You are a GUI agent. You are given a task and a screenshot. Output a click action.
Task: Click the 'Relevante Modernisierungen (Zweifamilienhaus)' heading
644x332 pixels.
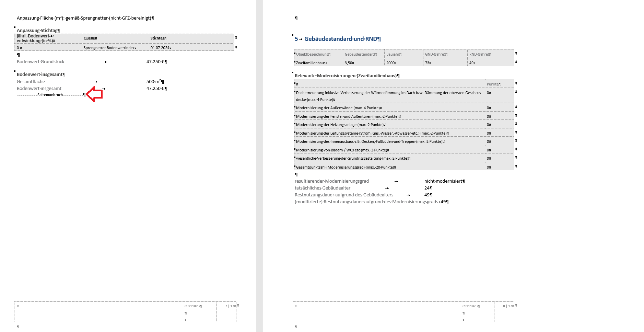pos(347,76)
